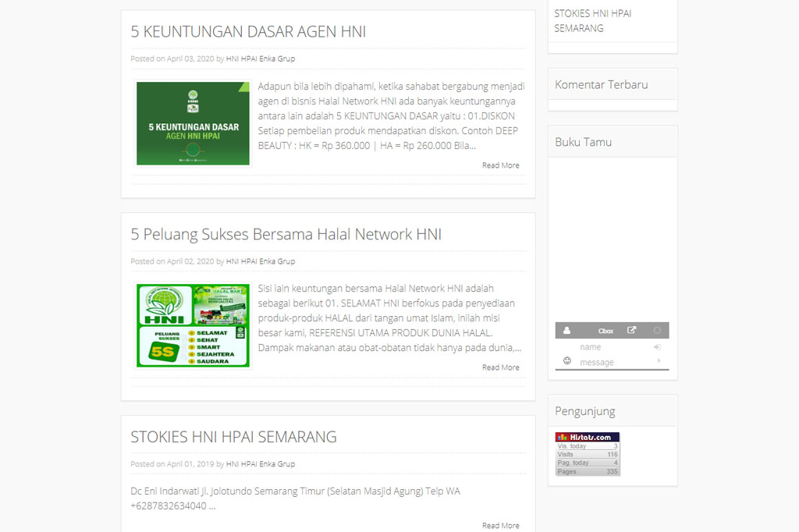The image size is (799, 532).
Task: Click Read More for 5 Peluang Sukses post
Action: pos(500,367)
